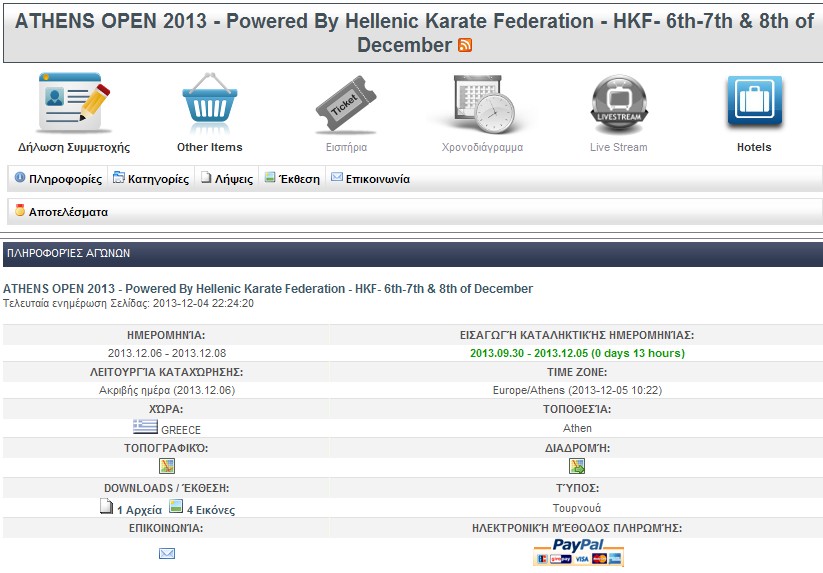Screen dimensions: 823x573
Task: Show the Αποτελέσματα results tab
Action: [x=61, y=212]
